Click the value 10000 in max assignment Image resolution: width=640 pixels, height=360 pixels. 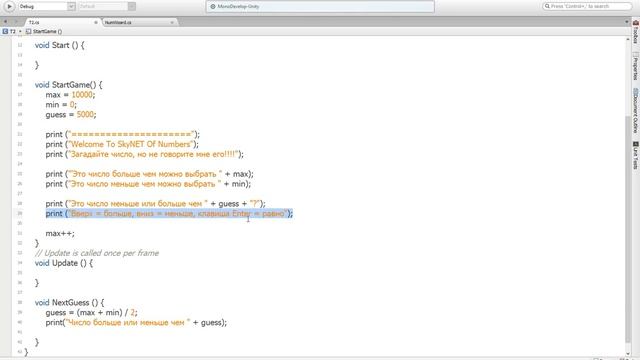coord(82,95)
